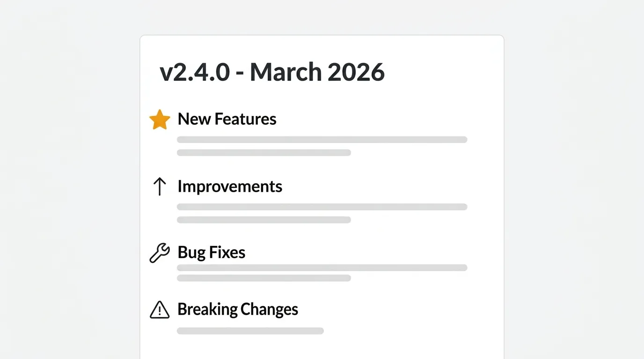Click the wrench icon beside Bug Fixes
The height and width of the screenshot is (359, 644).
coord(159,253)
